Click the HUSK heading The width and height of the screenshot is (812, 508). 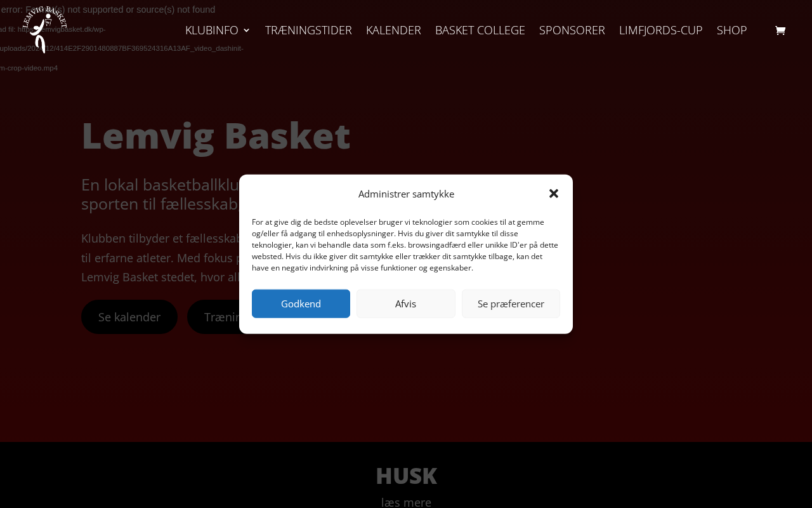click(x=406, y=476)
